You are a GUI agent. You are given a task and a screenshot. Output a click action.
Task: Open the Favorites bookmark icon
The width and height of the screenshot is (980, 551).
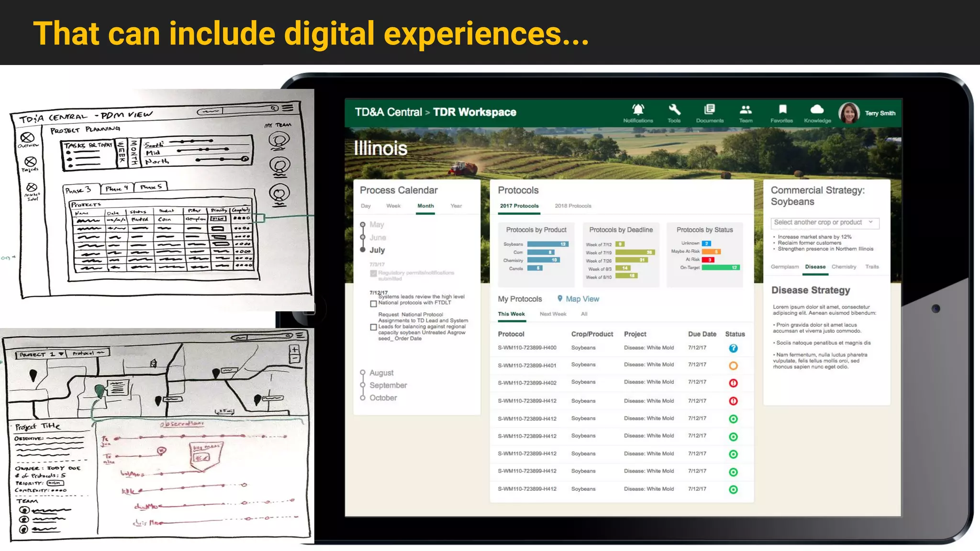tap(782, 110)
